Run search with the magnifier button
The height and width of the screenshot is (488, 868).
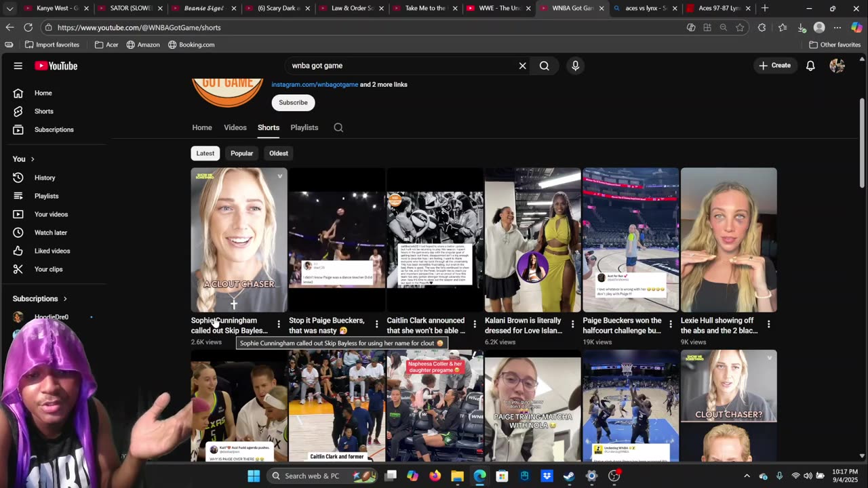pyautogui.click(x=544, y=66)
